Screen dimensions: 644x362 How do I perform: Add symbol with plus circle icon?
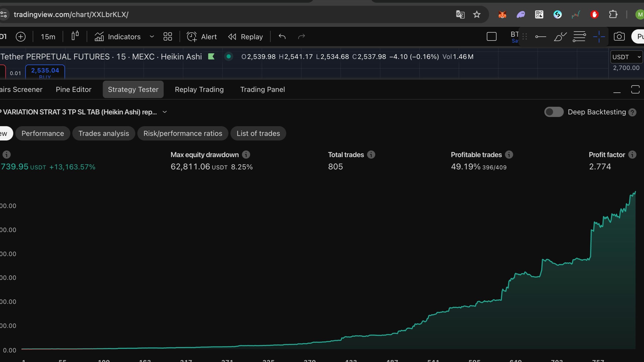(21, 37)
